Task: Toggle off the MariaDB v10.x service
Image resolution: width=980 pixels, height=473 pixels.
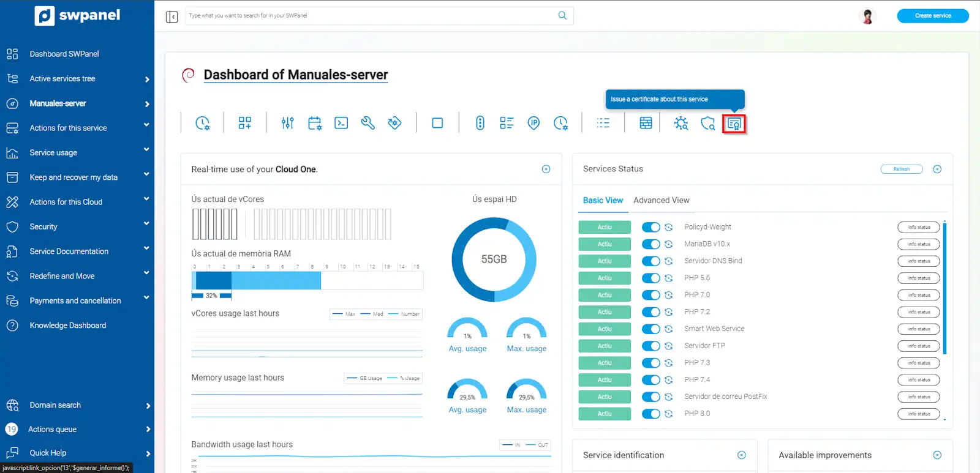Action: point(650,244)
